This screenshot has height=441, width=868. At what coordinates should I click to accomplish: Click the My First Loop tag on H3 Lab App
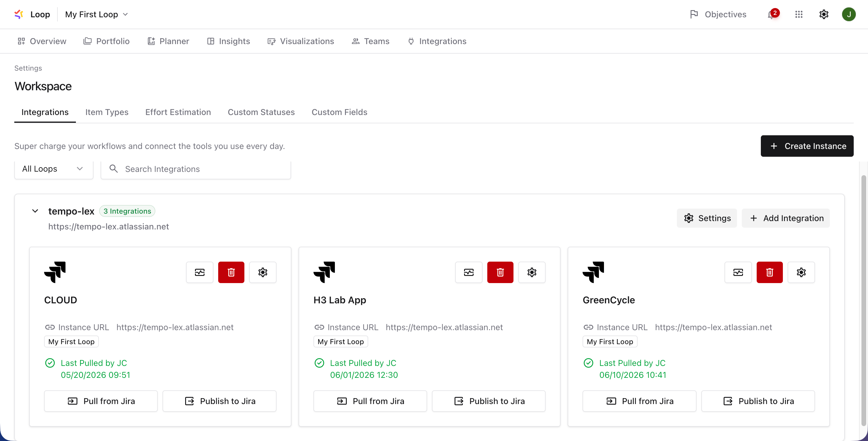(341, 341)
